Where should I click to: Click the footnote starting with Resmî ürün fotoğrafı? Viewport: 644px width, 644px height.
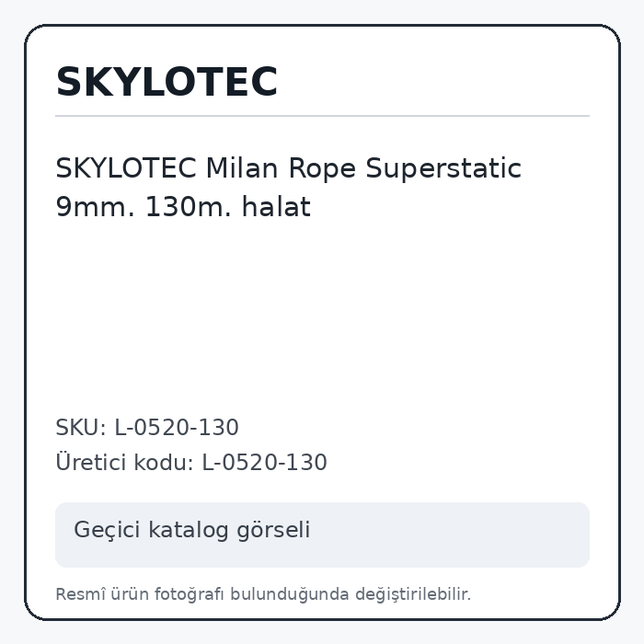click(x=263, y=594)
